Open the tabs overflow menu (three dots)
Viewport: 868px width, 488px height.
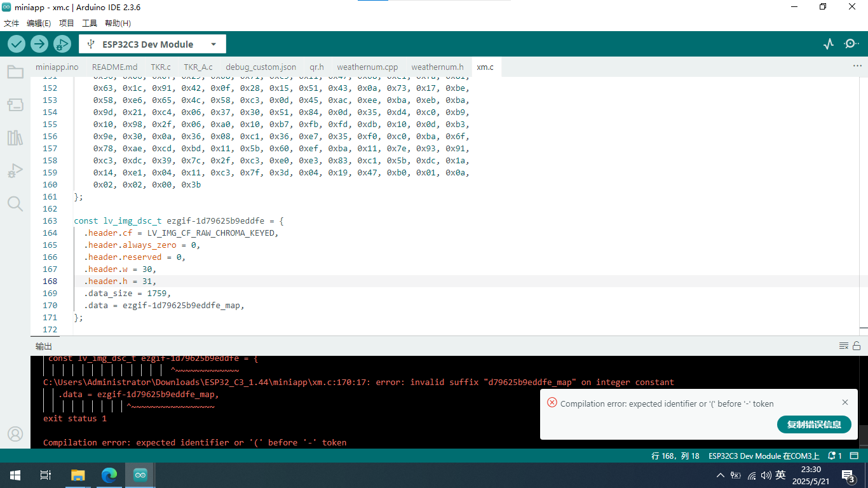858,66
